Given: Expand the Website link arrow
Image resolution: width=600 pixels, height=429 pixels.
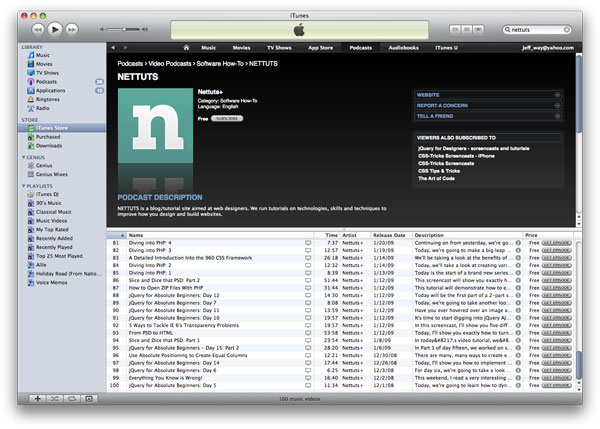Looking at the screenshot, I should 558,95.
